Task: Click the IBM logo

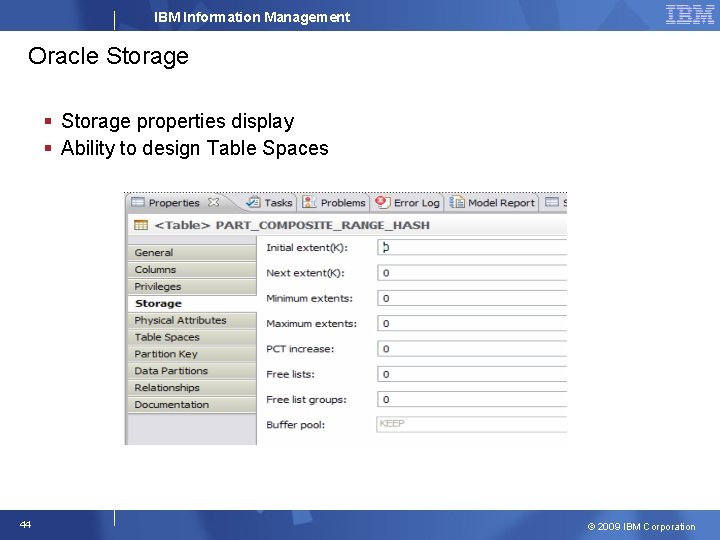Action: pyautogui.click(x=690, y=14)
